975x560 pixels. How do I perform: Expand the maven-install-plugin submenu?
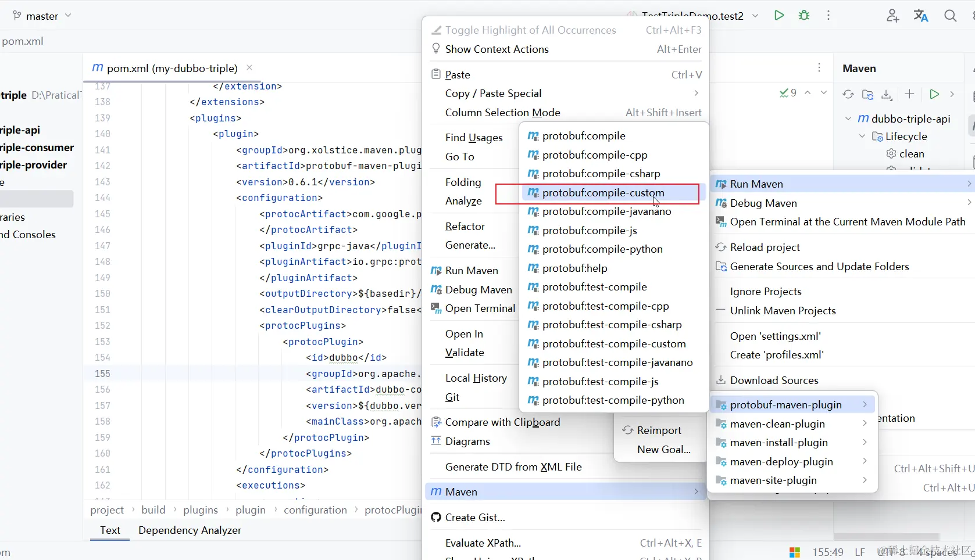tap(794, 443)
